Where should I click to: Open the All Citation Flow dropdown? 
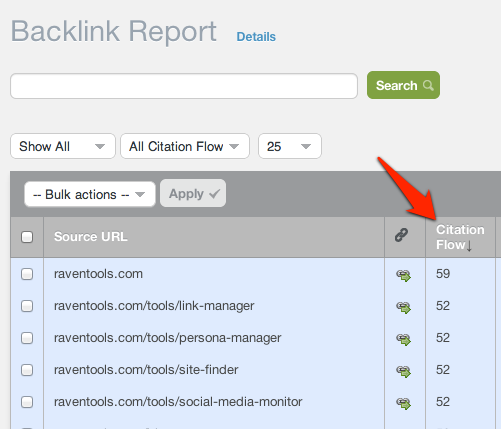pyautogui.click(x=185, y=146)
